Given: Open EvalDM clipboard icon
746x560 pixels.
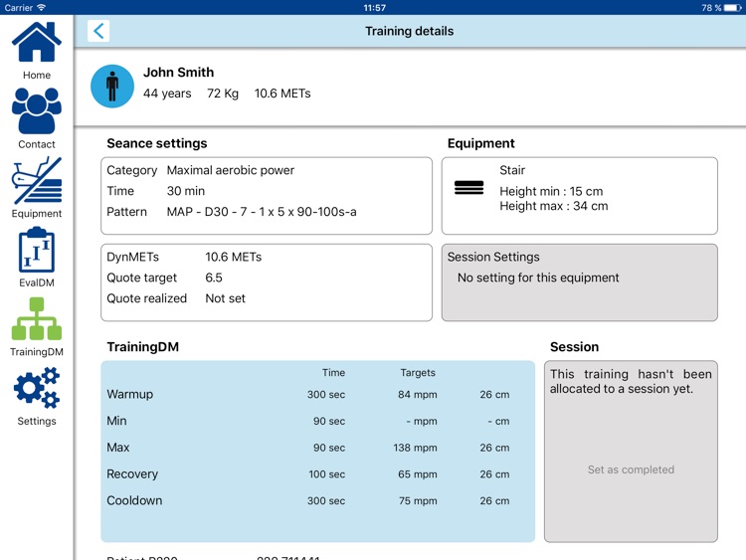Looking at the screenshot, I should 37,250.
